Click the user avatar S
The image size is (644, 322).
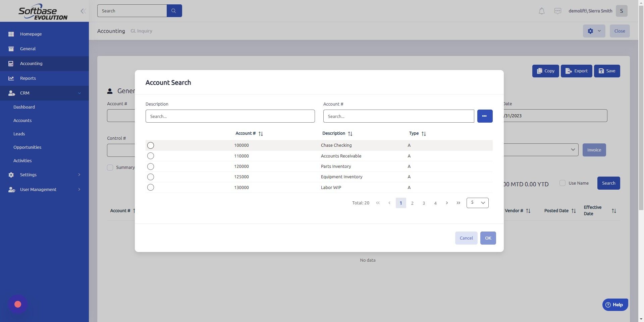click(622, 11)
